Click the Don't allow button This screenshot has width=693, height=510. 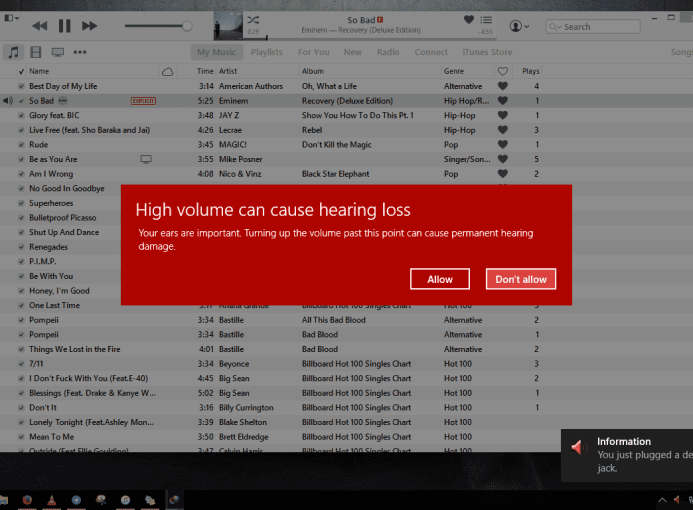pos(521,279)
